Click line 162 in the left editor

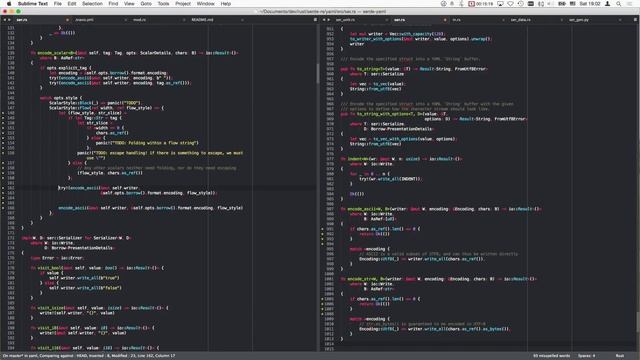pyautogui.click(x=166, y=188)
